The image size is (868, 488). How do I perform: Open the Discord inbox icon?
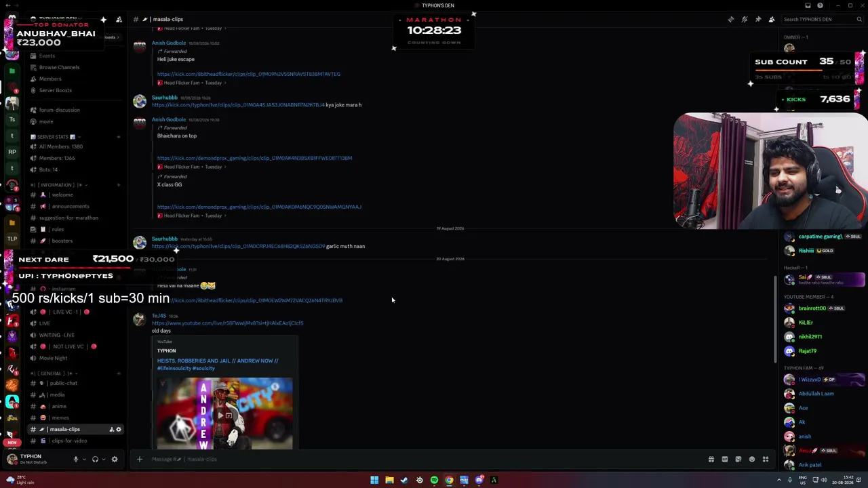pos(808,5)
